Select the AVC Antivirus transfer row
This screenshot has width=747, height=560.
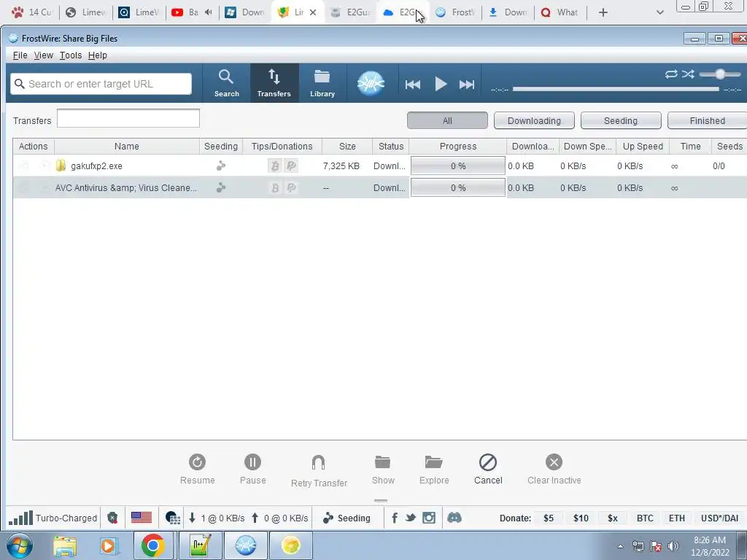point(379,187)
